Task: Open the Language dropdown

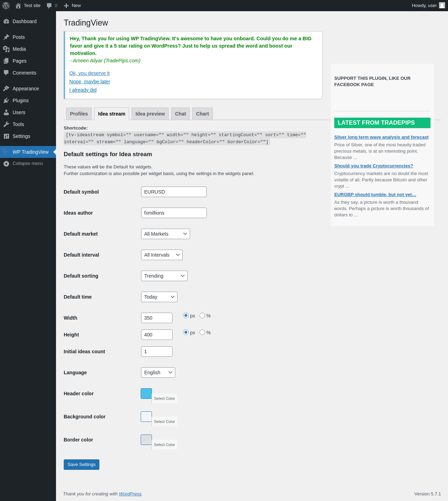Action: point(158,373)
